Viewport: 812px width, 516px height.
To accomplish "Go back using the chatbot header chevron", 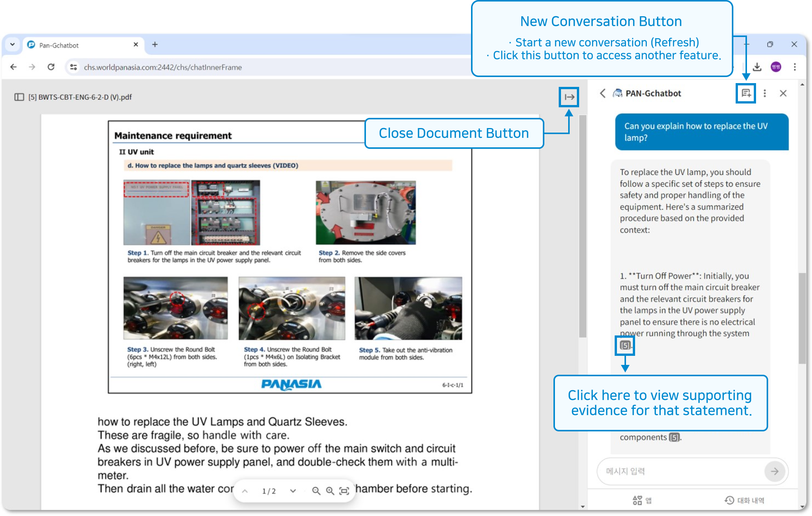I will coord(603,93).
